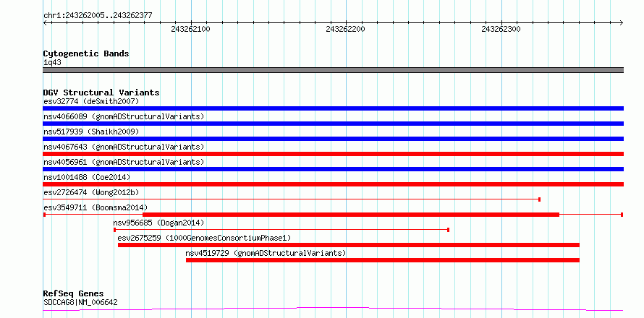The image size is (644, 318).
Task: Select the nsv4067643 red variant bar
Action: [333, 154]
